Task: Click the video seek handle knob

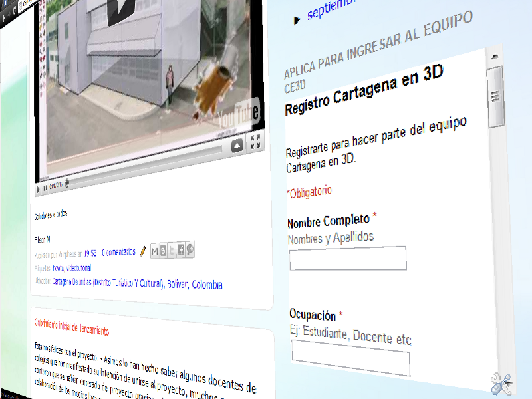Action: pos(67,183)
